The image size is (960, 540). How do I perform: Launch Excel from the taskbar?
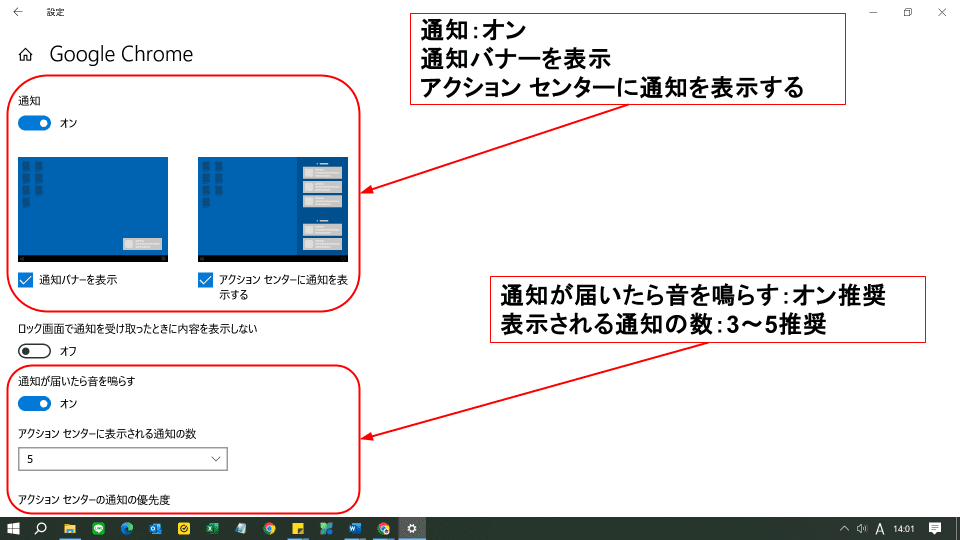[212, 528]
